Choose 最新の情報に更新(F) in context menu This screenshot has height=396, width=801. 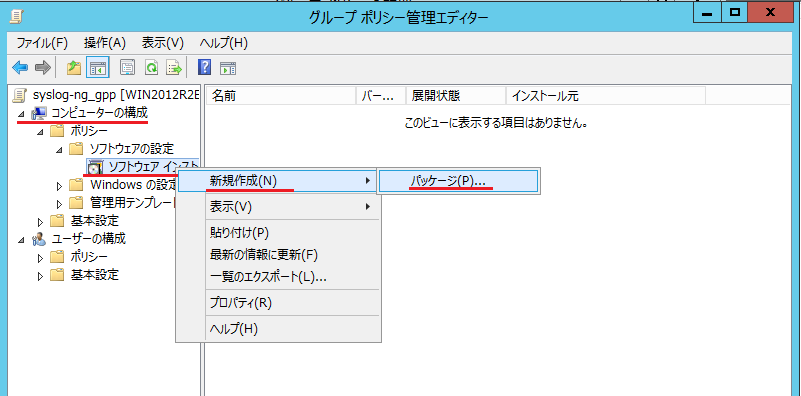[x=278, y=254]
